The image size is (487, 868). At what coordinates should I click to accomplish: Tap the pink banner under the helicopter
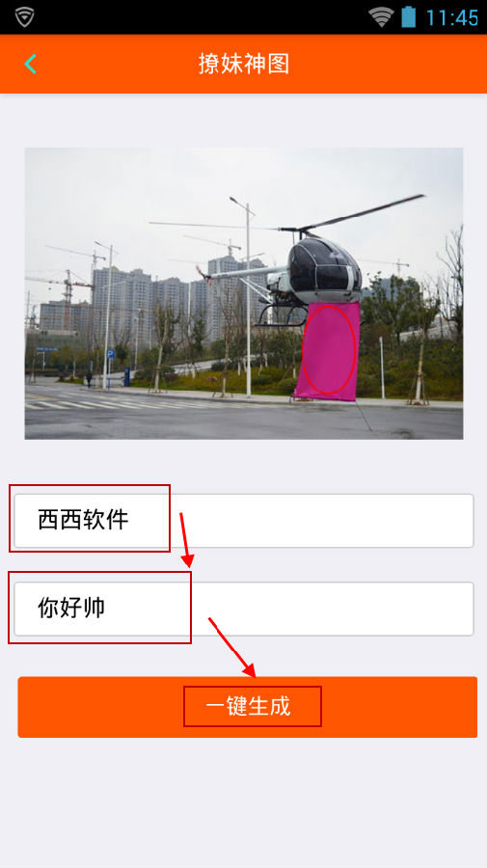click(327, 351)
